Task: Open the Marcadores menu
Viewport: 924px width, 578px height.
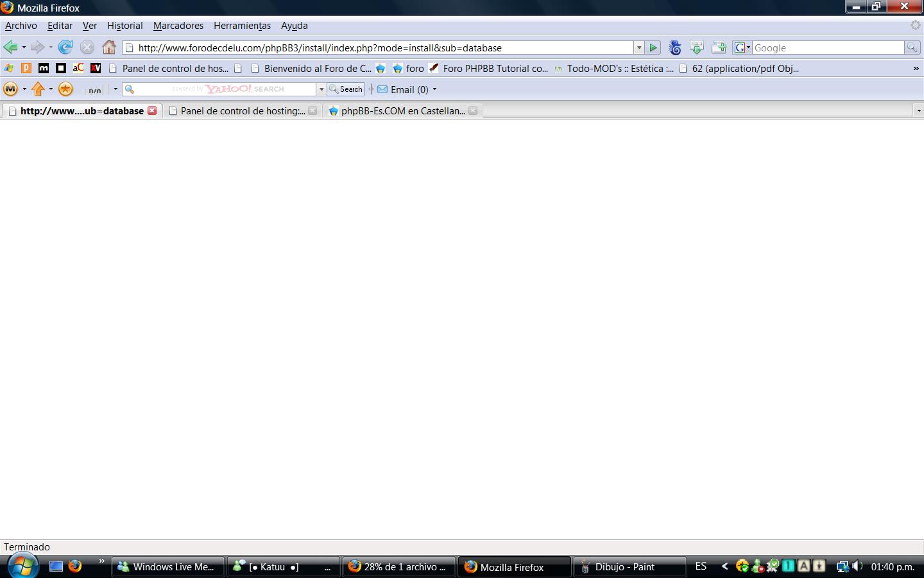Action: pyautogui.click(x=178, y=26)
